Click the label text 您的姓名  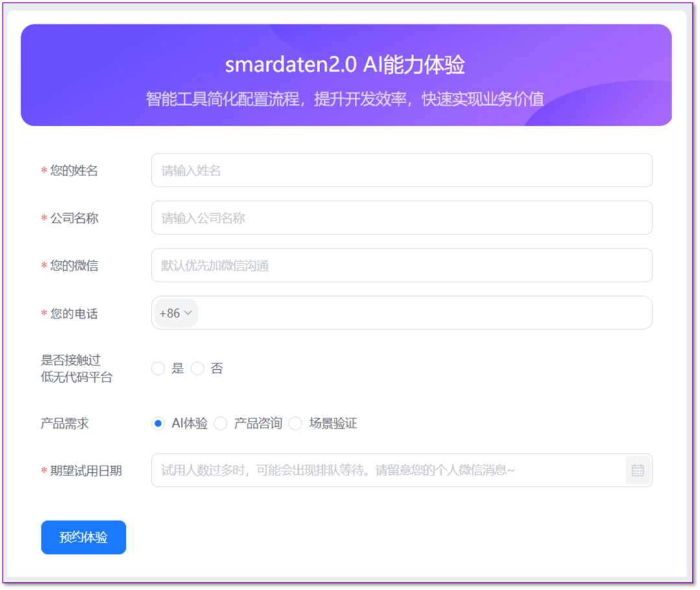coord(74,170)
